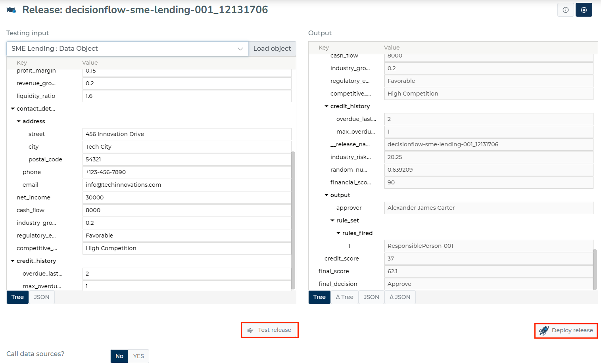Click the street input field
The image size is (601, 364).
(x=187, y=134)
